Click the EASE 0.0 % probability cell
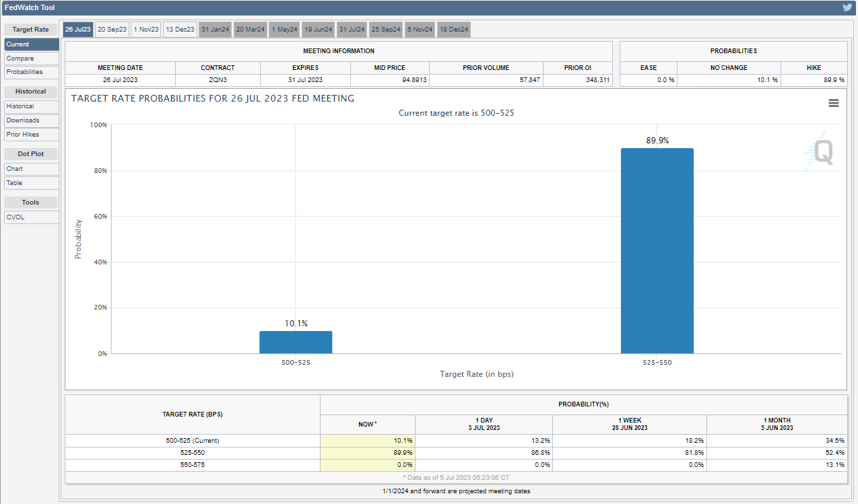The width and height of the screenshot is (858, 504). (649, 80)
